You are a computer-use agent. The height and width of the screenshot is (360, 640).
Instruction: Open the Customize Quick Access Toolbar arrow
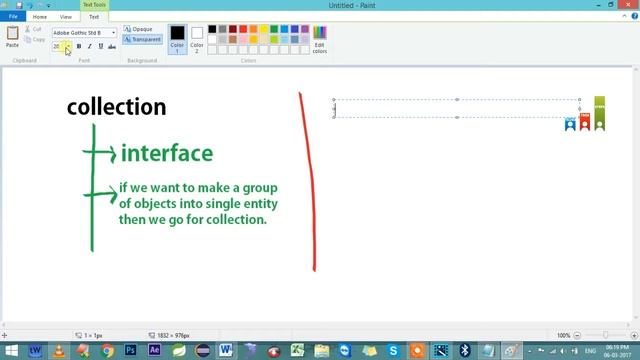pos(49,6)
